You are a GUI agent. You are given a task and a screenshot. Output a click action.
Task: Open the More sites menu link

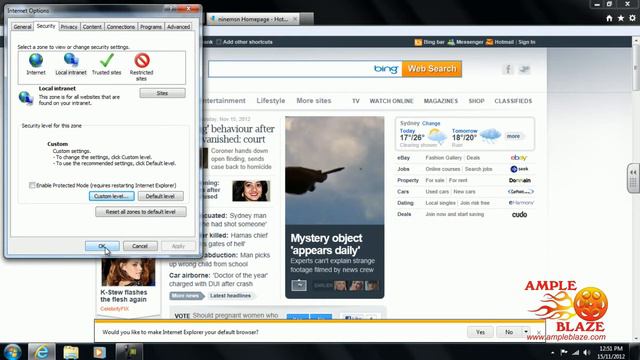(314, 101)
